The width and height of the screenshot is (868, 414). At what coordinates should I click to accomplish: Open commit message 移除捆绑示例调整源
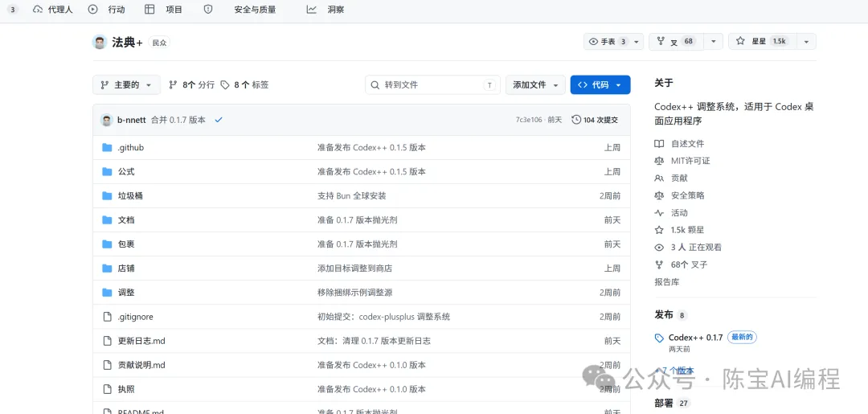(x=355, y=293)
